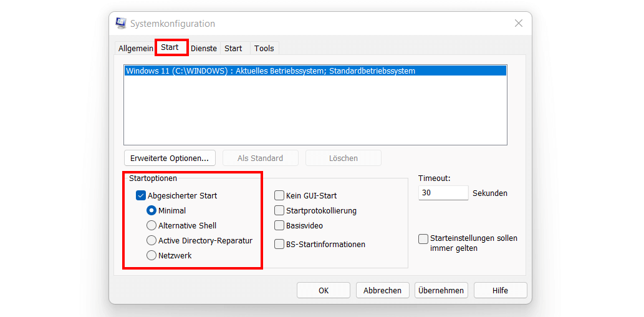Screen dimensions: 644x317
Task: Close the Systemkonfiguration dialog
Action: pos(519,24)
